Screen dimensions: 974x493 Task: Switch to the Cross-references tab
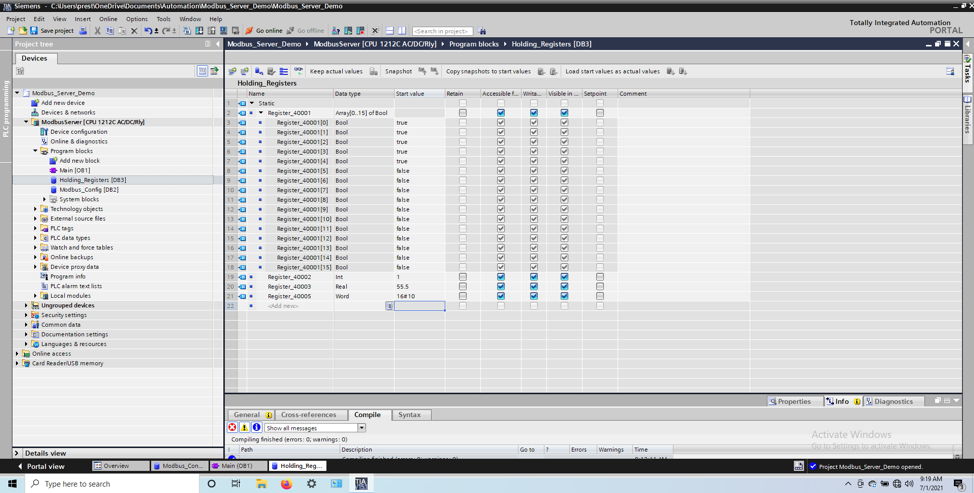pyautogui.click(x=308, y=415)
